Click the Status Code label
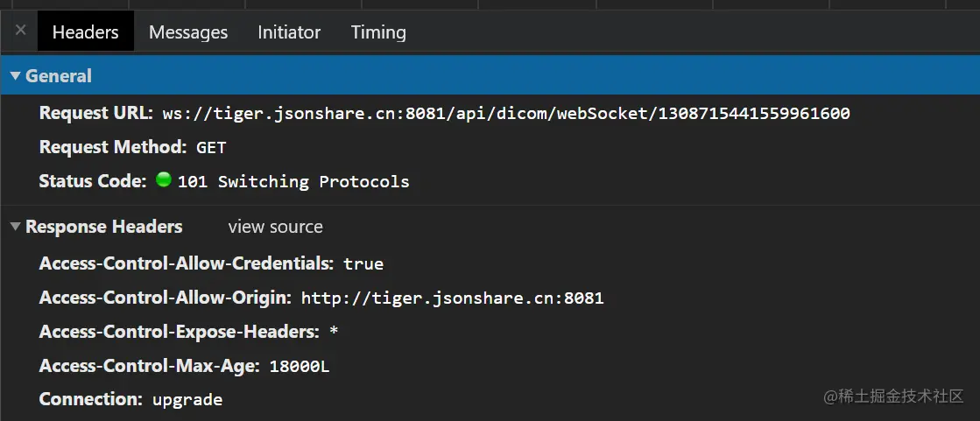This screenshot has height=421, width=980. [92, 181]
